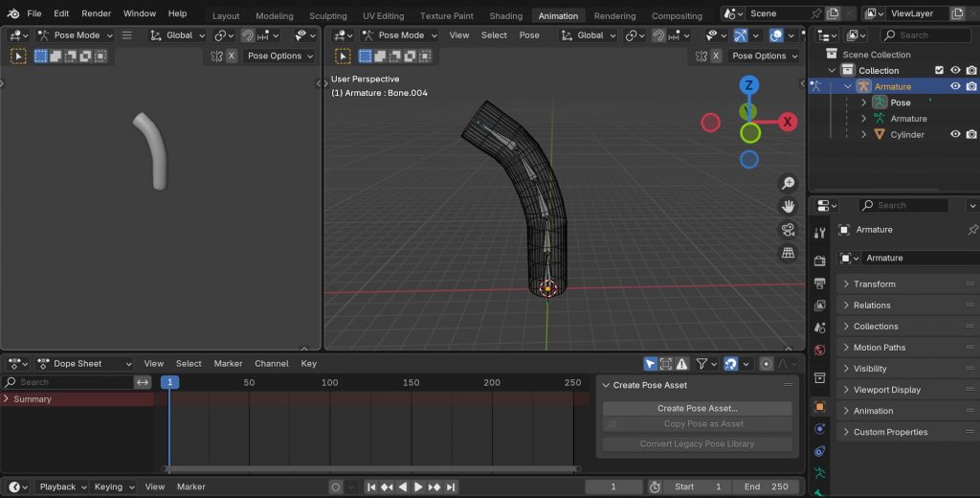The height and width of the screenshot is (498, 980).
Task: Click the red X axis gizmo circle
Action: 788,122
